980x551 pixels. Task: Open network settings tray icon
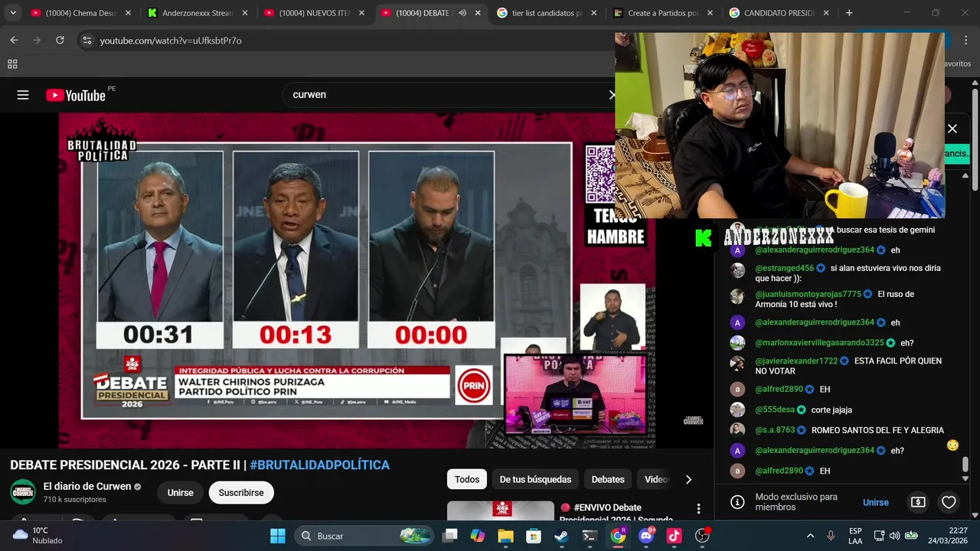(879, 536)
